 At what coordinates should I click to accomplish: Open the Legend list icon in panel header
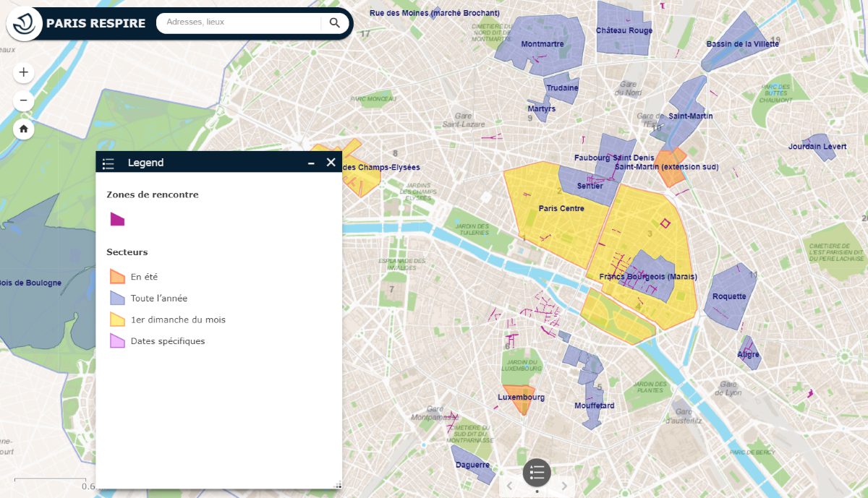[x=107, y=163]
